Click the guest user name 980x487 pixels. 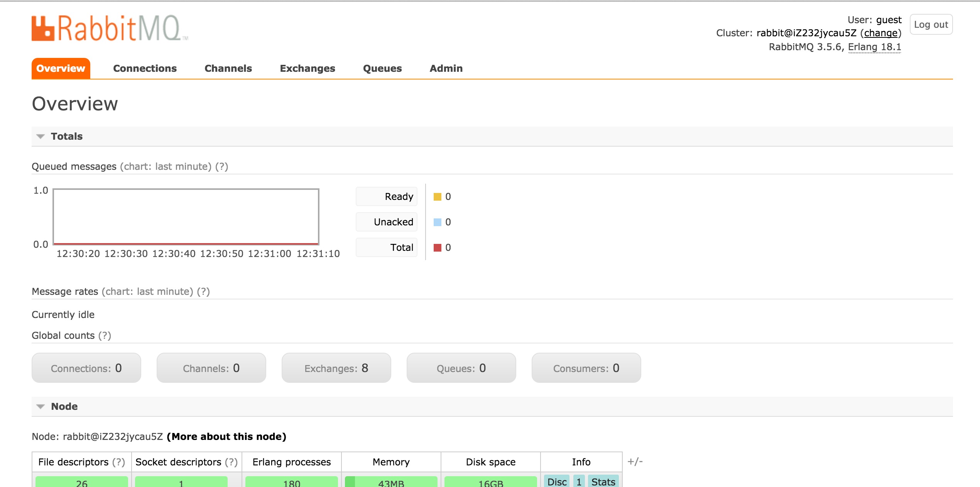[889, 20]
